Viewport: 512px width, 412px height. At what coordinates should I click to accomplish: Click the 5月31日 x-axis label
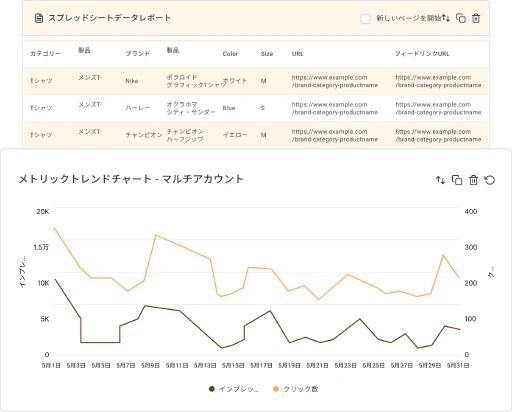click(458, 366)
